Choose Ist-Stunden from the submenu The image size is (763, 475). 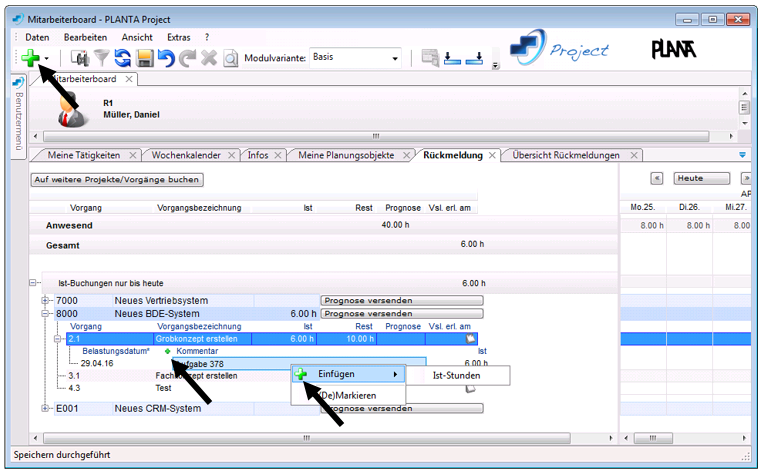click(456, 375)
